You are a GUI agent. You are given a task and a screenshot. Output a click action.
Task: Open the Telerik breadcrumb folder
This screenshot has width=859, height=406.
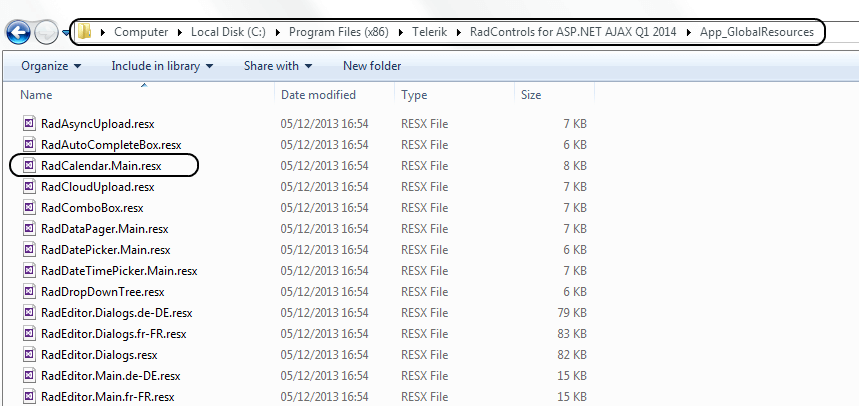tap(430, 32)
